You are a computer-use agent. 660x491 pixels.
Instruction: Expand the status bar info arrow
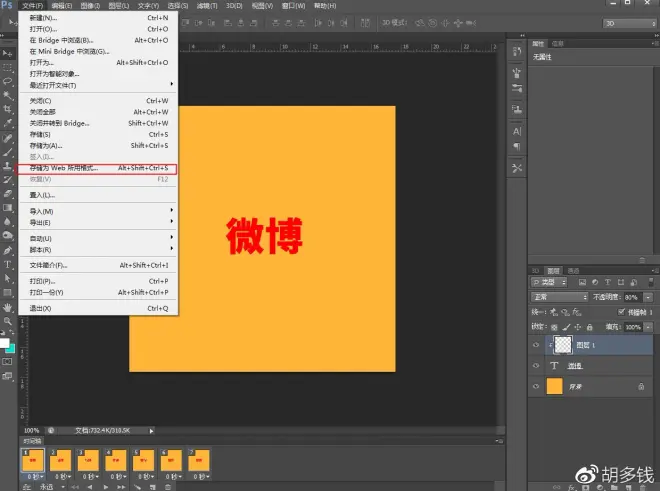pos(152,431)
